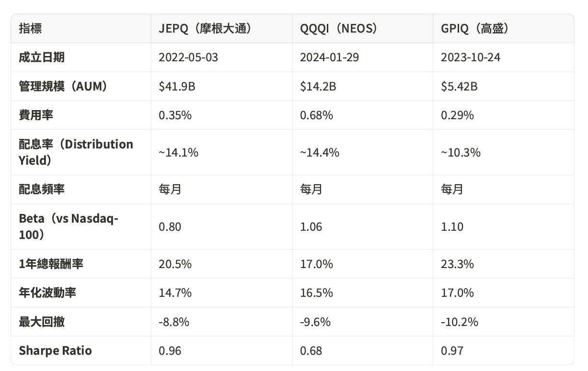Viewport: 588px width, 371px height.
Task: Select JEPQ inception date 2022-05-03
Action: 188,57
